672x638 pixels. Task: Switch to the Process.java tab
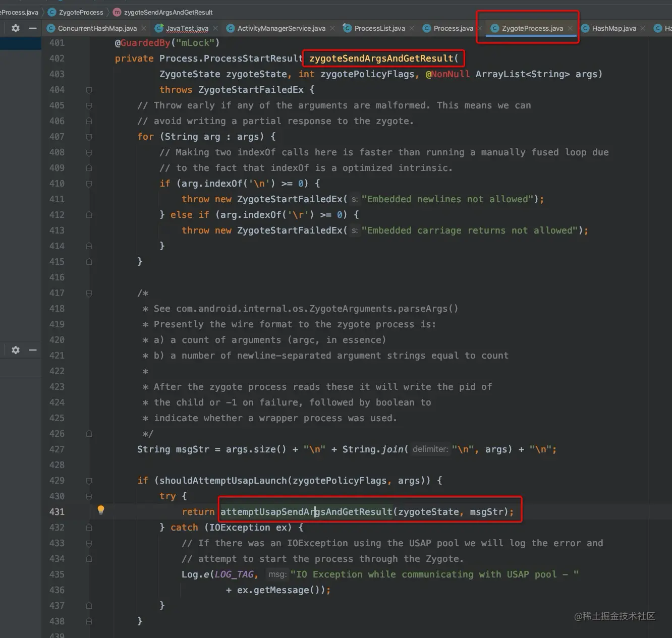coord(453,28)
